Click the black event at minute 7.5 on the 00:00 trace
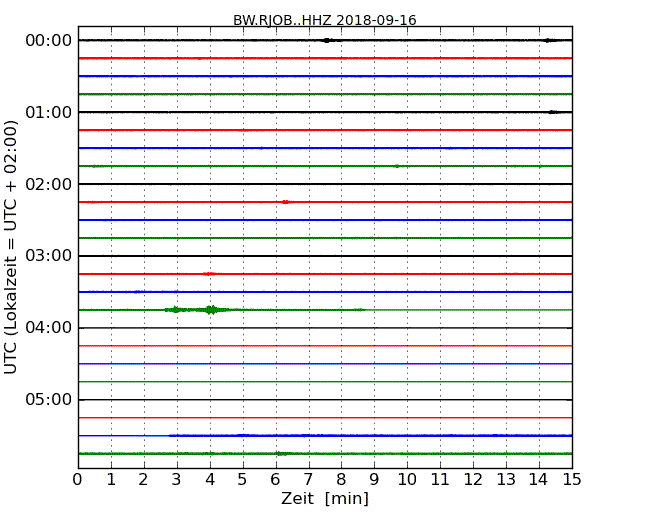The height and width of the screenshot is (520, 650). [x=327, y=40]
